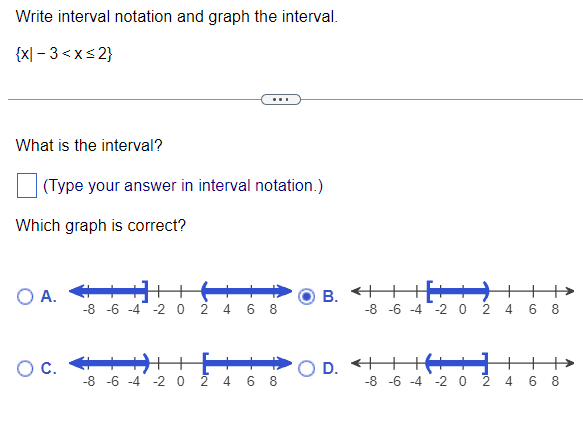The width and height of the screenshot is (583, 421).
Task: Click the option B number line graph
Action: pos(463,299)
